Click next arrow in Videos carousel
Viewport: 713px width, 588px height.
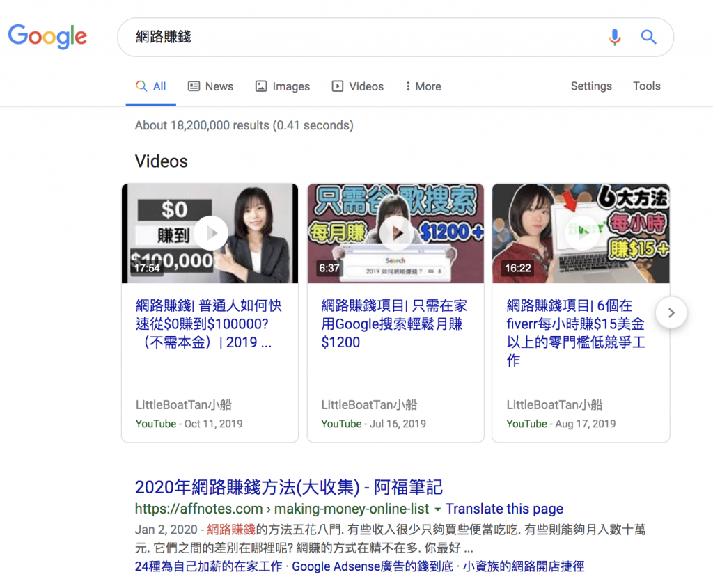[671, 313]
